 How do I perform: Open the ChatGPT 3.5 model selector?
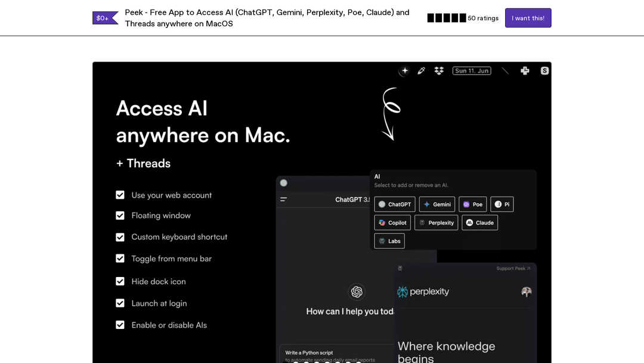pyautogui.click(x=353, y=199)
